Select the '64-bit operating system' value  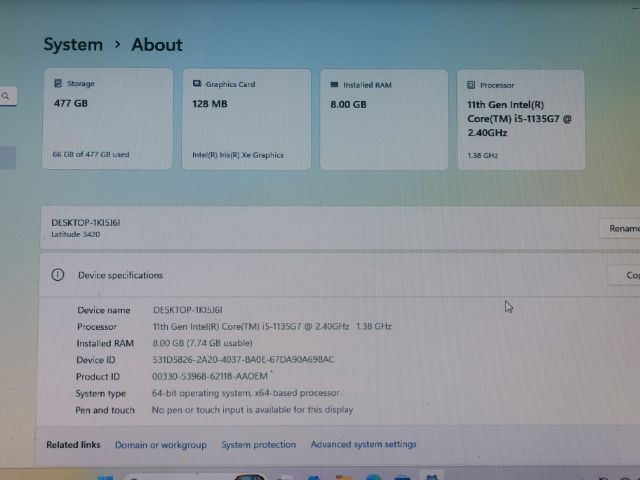click(x=246, y=393)
